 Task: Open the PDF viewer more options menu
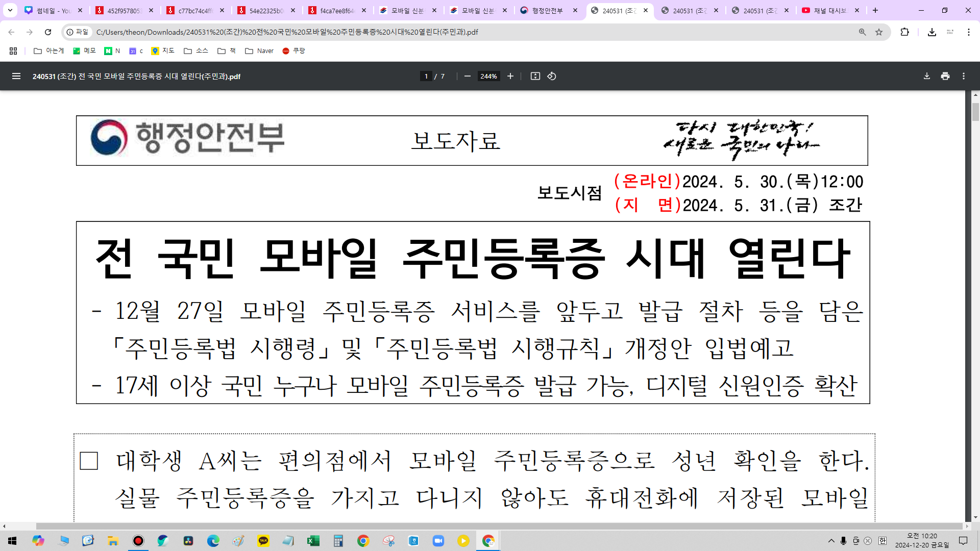pos(964,76)
